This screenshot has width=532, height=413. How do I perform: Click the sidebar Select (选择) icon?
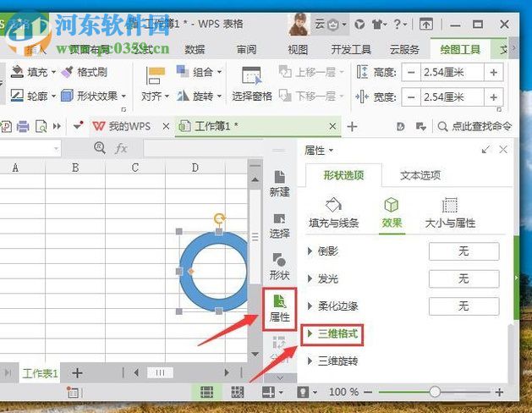click(x=280, y=226)
